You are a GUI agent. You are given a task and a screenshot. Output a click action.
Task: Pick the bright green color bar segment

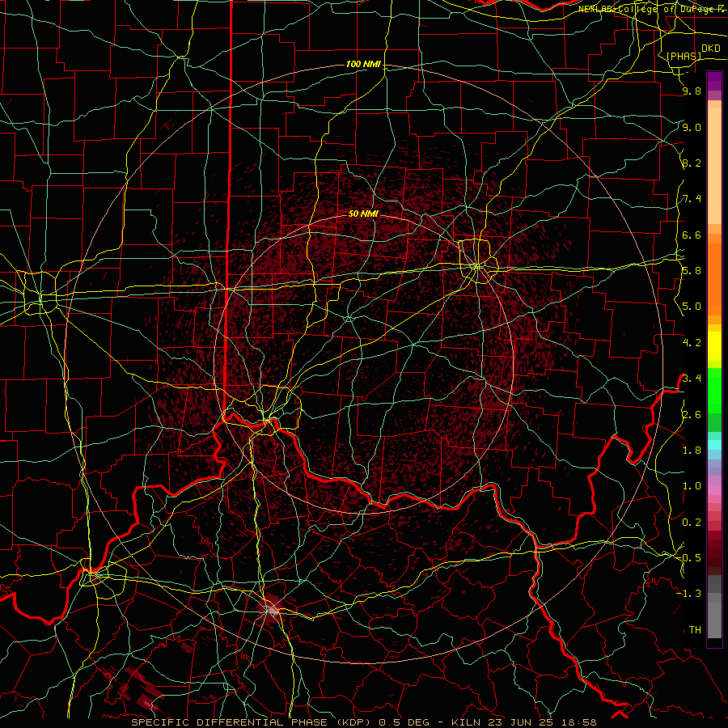point(714,390)
